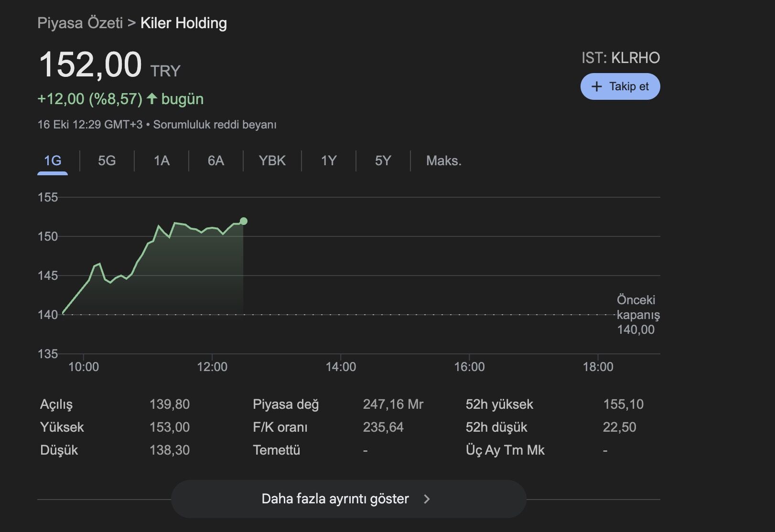Click the green up-arrow price change icon
This screenshot has height=532, width=775.
click(152, 99)
